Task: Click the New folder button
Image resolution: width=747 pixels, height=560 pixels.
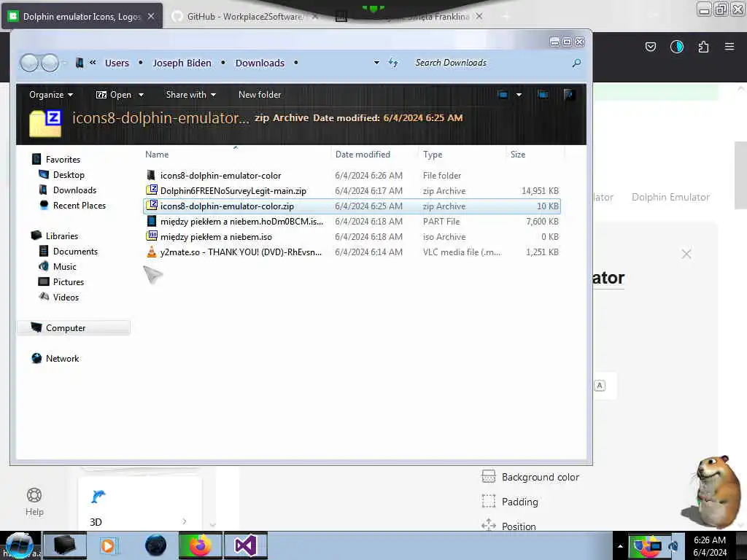Action: tap(260, 94)
